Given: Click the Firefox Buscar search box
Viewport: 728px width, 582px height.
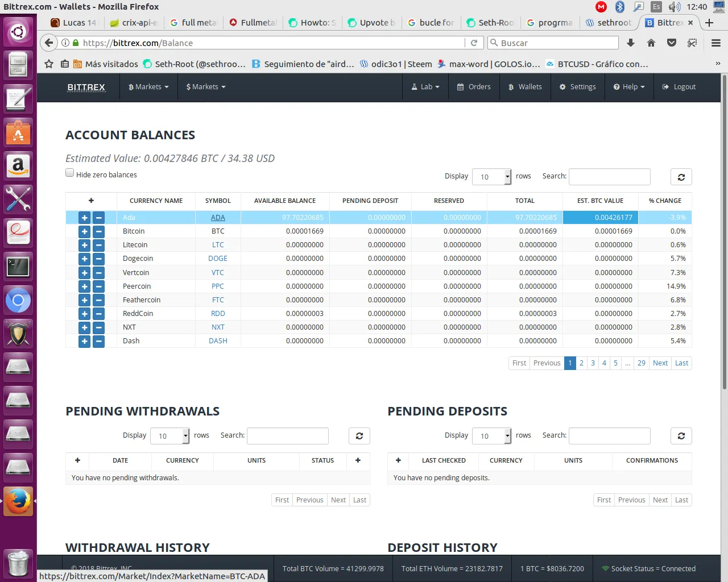Looking at the screenshot, I should click(553, 43).
